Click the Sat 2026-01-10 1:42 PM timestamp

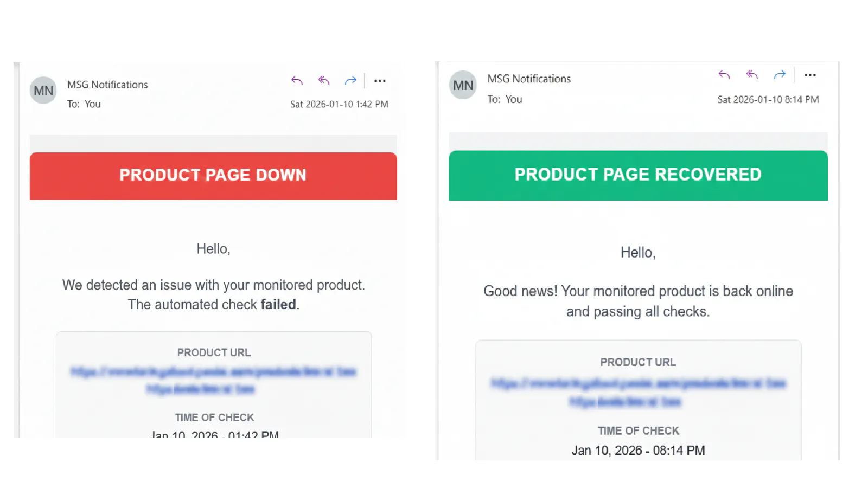(x=339, y=104)
